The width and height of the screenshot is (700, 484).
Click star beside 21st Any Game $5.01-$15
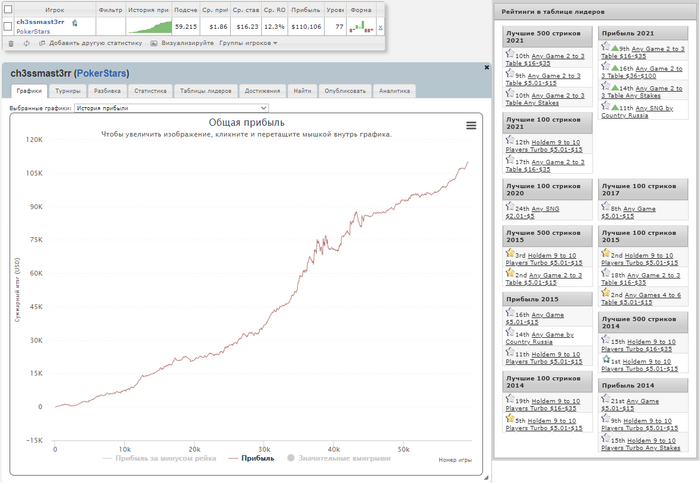point(605,399)
